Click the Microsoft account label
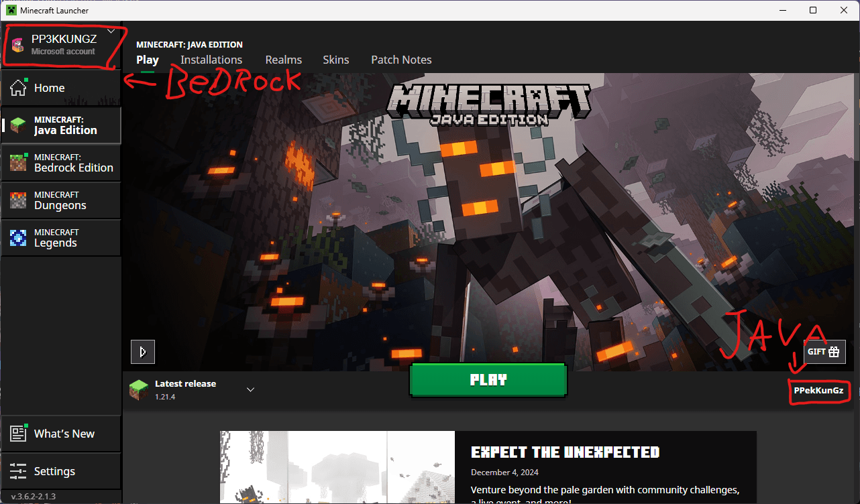The width and height of the screenshot is (860, 504). [63, 52]
